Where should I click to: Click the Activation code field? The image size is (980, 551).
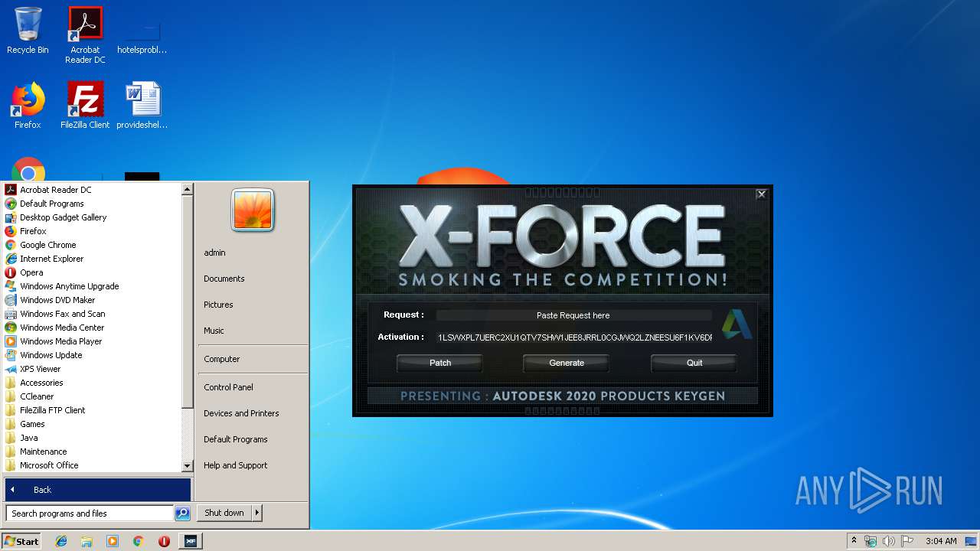coord(573,337)
